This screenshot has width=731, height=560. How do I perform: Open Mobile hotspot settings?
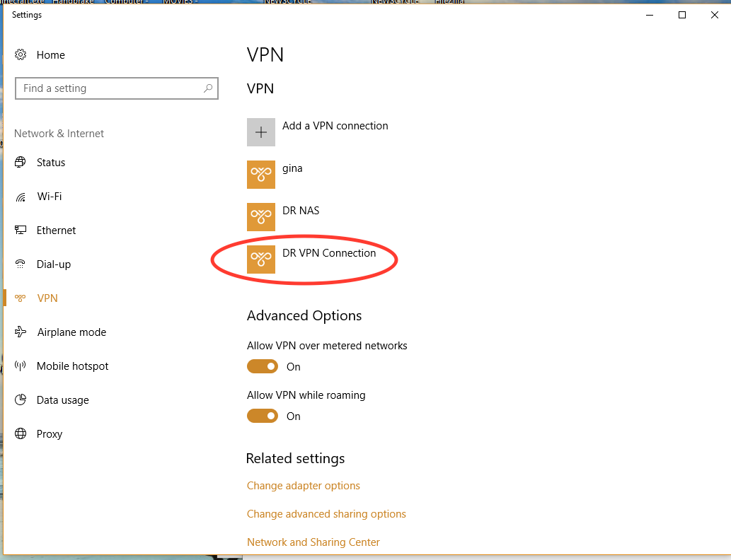pyautogui.click(x=72, y=366)
